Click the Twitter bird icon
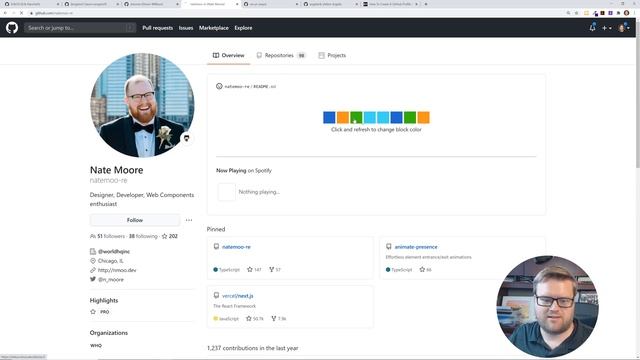 coord(93,279)
